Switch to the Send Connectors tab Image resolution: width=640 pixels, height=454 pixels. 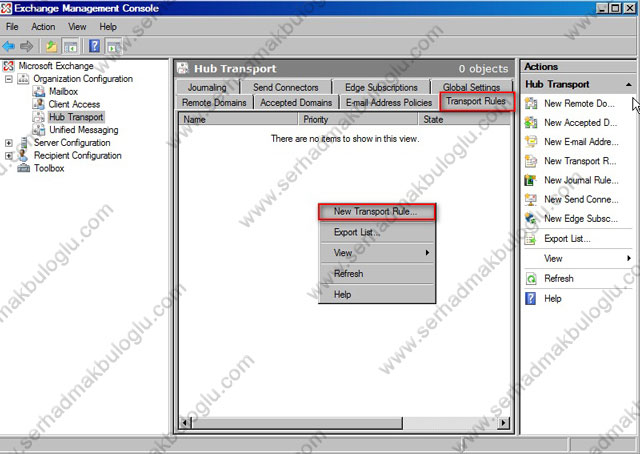coord(286,87)
